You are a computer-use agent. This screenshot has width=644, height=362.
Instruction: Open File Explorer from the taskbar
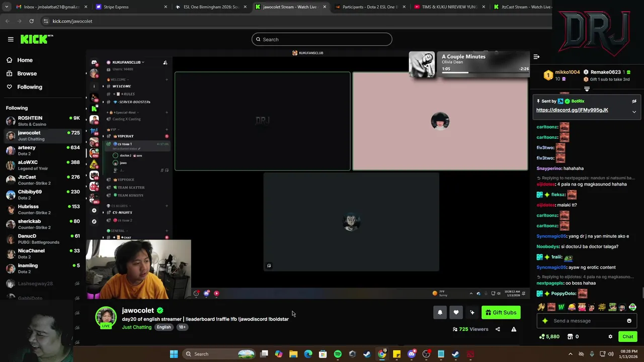(x=293, y=354)
